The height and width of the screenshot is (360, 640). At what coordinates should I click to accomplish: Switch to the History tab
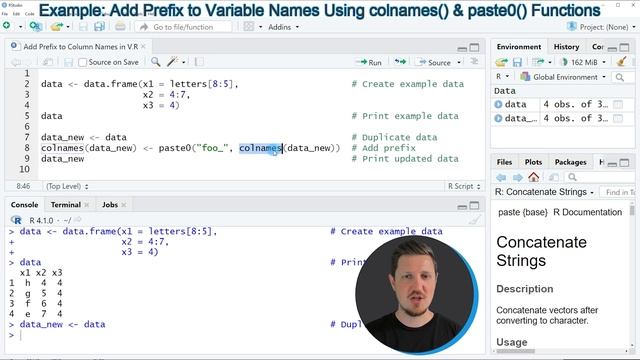tap(566, 47)
